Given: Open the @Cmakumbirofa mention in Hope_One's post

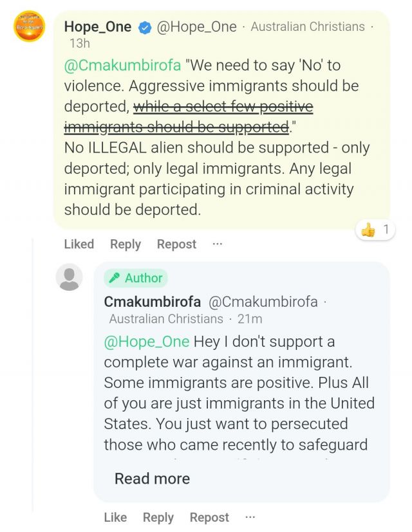Looking at the screenshot, I should point(122,65).
